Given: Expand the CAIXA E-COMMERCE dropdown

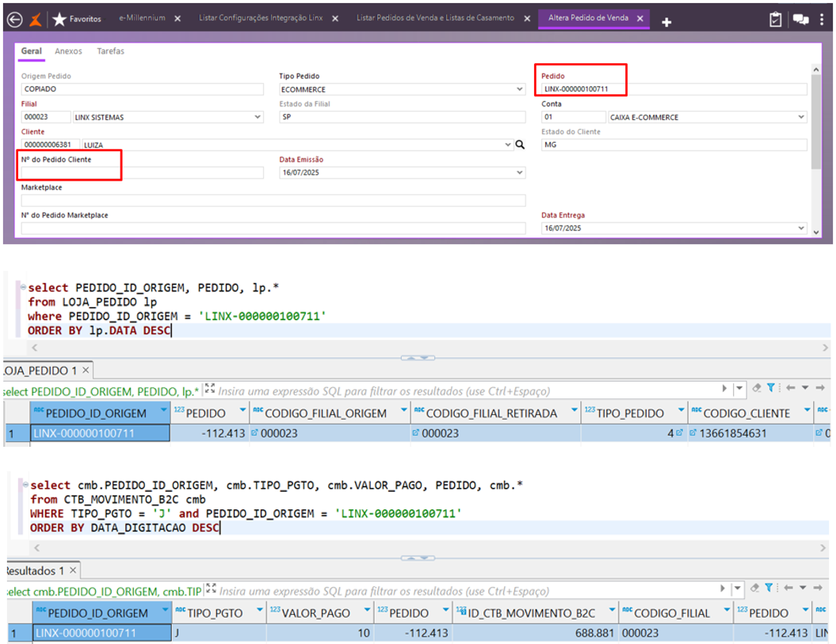Looking at the screenshot, I should [x=801, y=116].
